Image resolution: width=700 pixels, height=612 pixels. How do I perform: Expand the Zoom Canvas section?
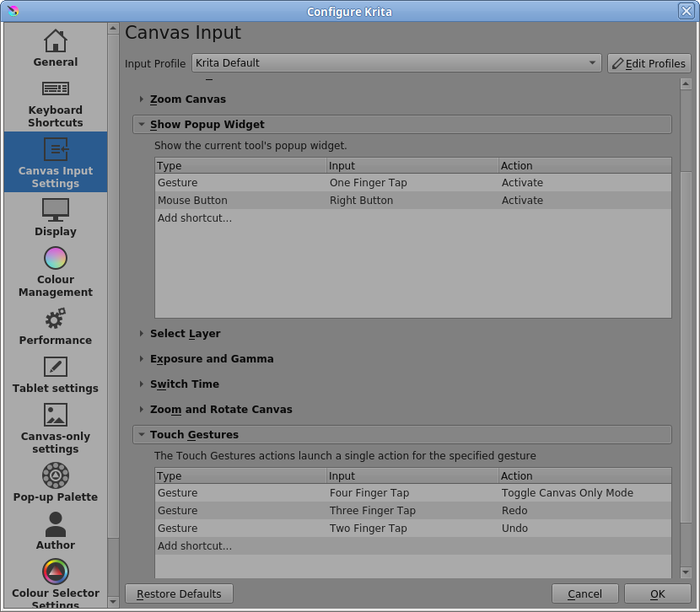(x=187, y=99)
